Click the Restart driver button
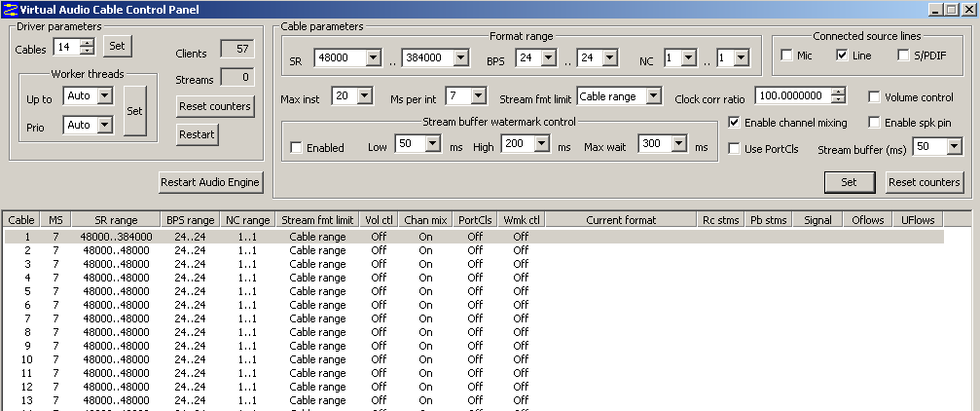This screenshot has height=411, width=980. coord(197,134)
